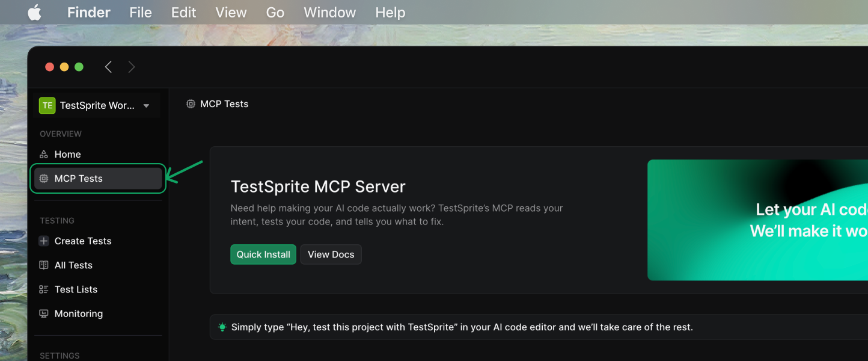
Task: Expand the TestSprite workspace dropdown arrow
Action: 146,106
